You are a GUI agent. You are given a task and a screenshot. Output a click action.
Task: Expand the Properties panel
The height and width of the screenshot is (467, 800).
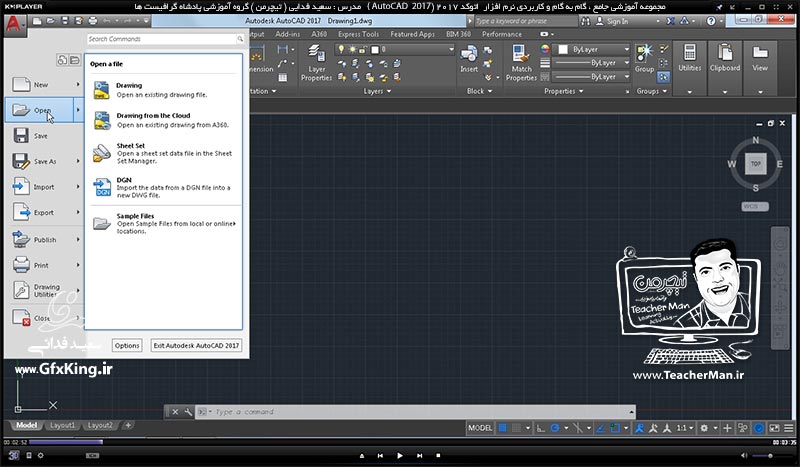tap(563, 91)
